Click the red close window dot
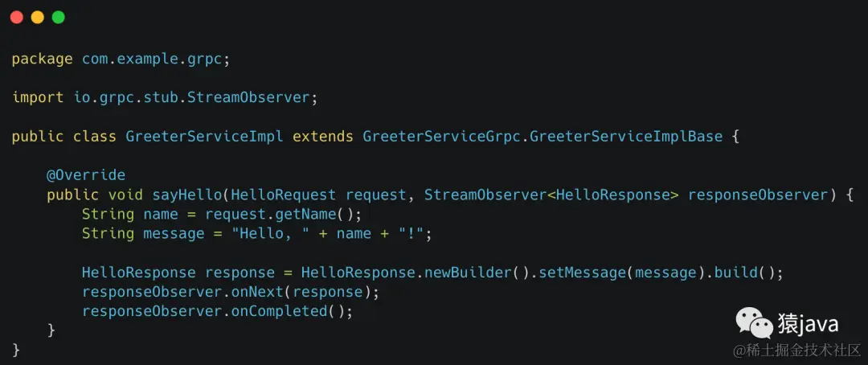Viewport: 868px width, 365px height. point(17,17)
